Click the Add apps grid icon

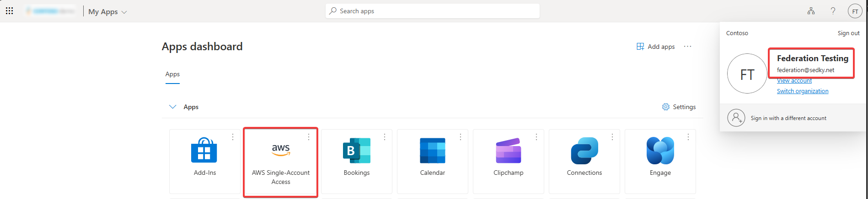(x=640, y=47)
